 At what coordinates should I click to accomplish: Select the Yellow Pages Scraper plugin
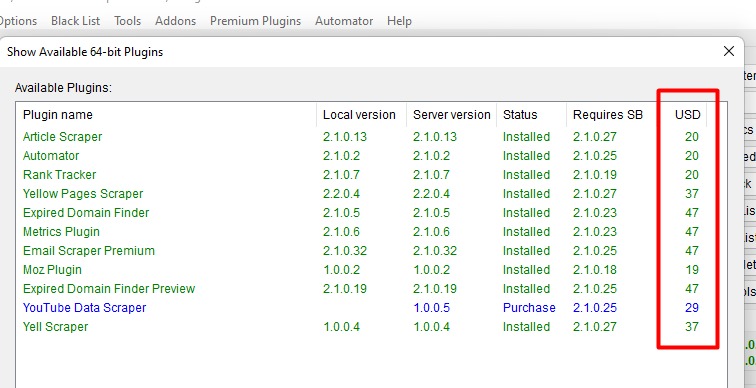point(362,194)
